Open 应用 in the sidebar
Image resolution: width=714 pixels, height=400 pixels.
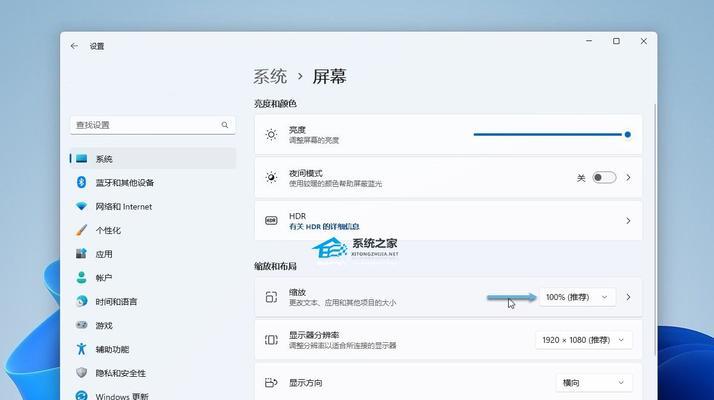coord(153,254)
